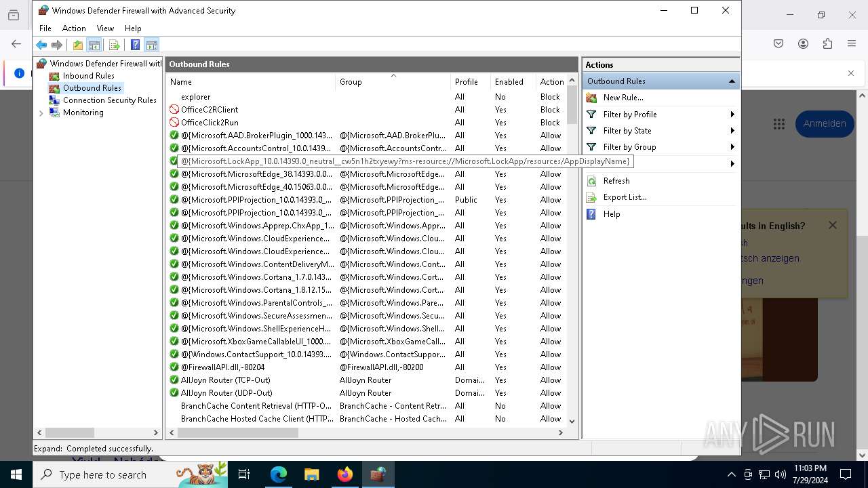Click the blocked icon beside OfficeClick2Run
Viewport: 868px width, 488px height.
point(174,123)
